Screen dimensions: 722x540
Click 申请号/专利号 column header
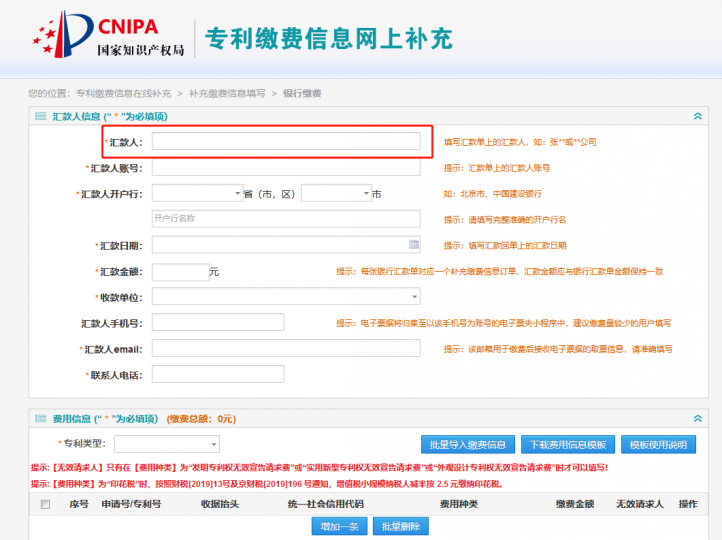131,504
